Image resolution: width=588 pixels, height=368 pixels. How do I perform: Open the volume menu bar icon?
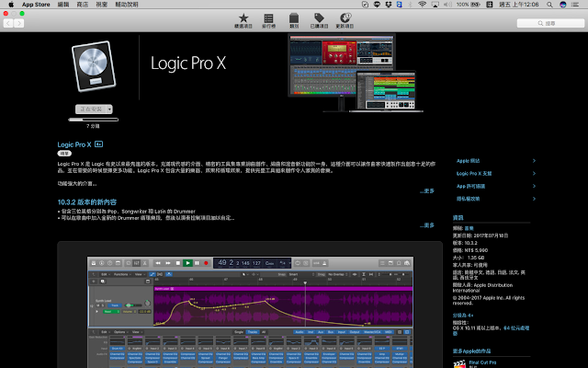447,5
